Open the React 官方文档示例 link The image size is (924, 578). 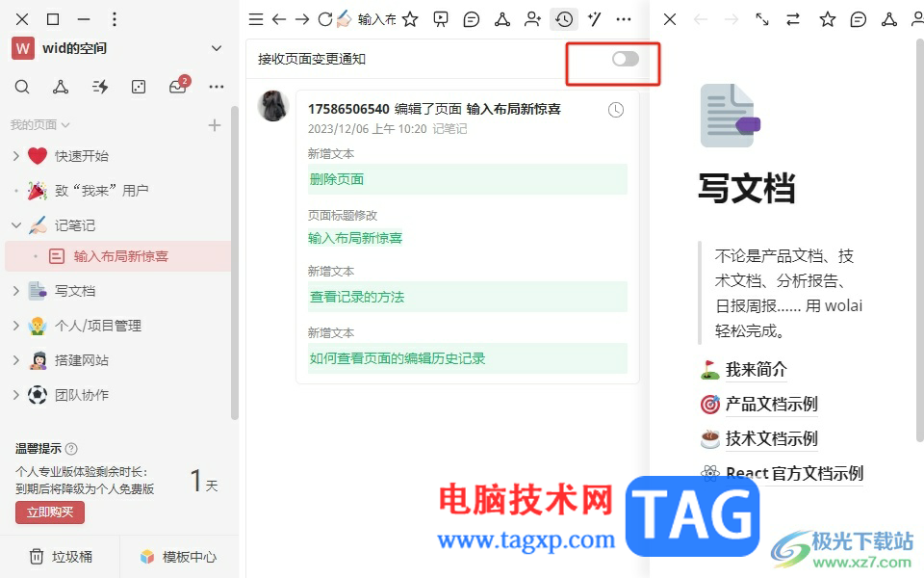(794, 473)
